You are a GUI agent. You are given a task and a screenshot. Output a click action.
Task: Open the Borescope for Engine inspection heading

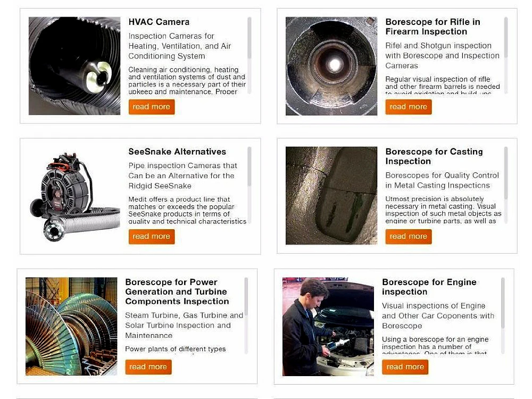click(429, 287)
